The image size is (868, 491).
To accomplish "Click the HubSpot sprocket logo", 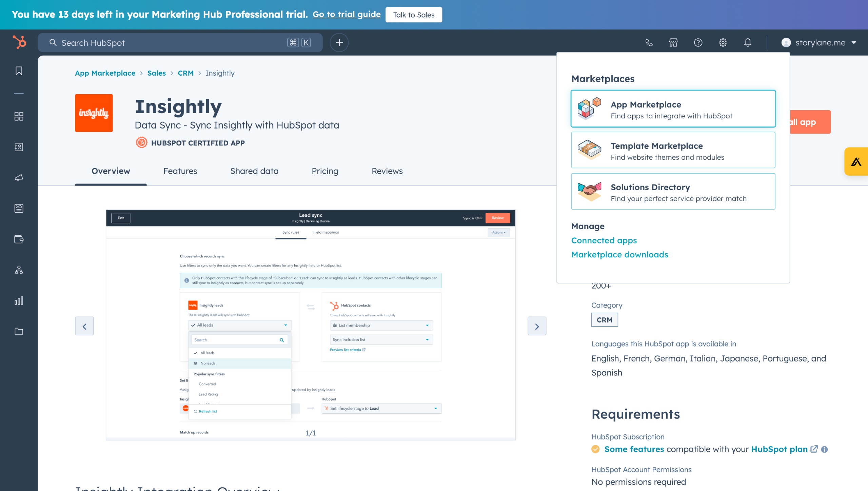I will point(19,42).
